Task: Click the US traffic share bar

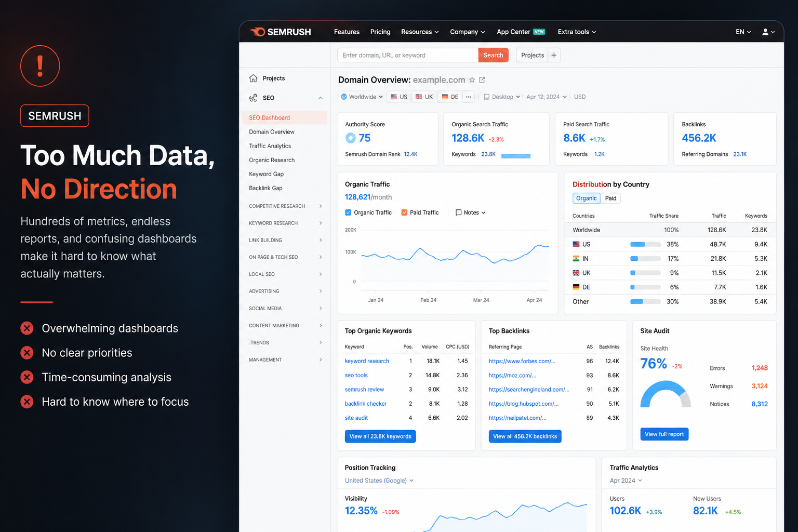Action: coord(645,244)
